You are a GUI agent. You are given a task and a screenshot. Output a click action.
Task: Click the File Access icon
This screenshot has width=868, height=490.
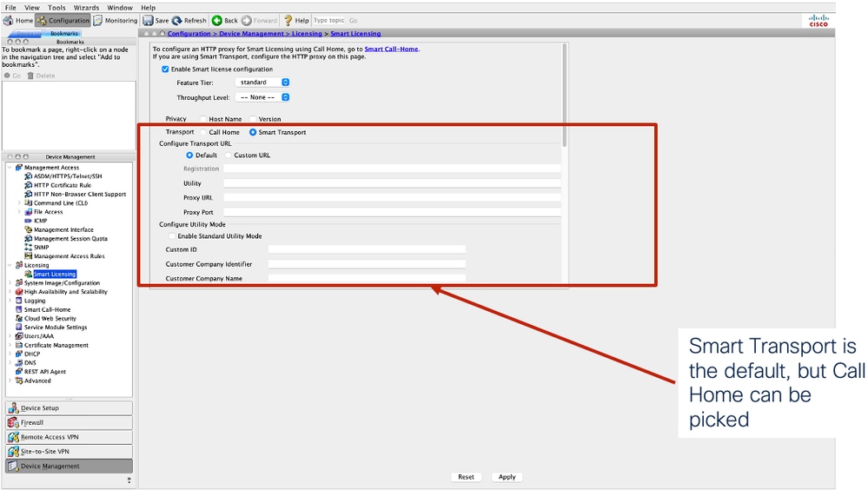pyautogui.click(x=28, y=211)
